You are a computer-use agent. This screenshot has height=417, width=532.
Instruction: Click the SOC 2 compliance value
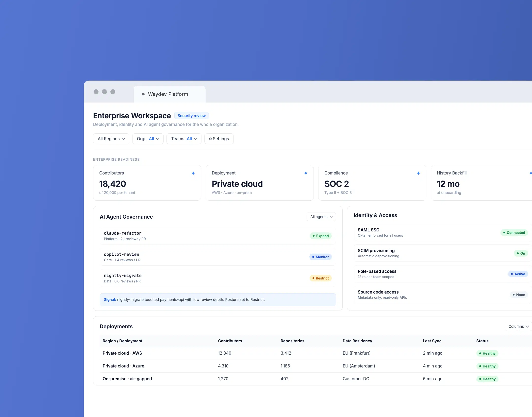(x=336, y=184)
